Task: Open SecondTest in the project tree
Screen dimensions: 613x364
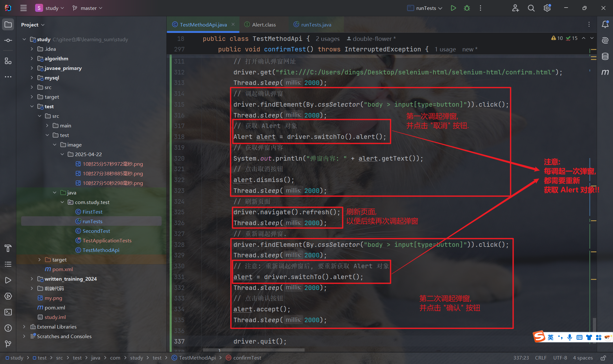Action: [x=96, y=231]
